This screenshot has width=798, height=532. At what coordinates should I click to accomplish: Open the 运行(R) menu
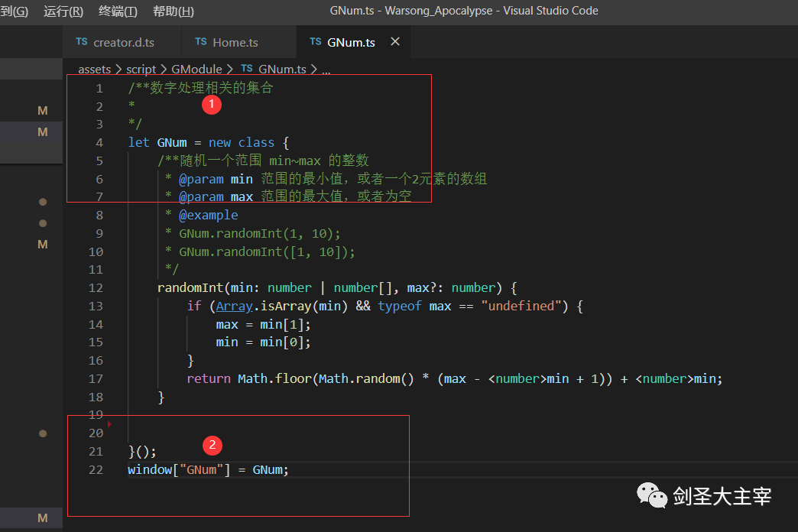63,11
